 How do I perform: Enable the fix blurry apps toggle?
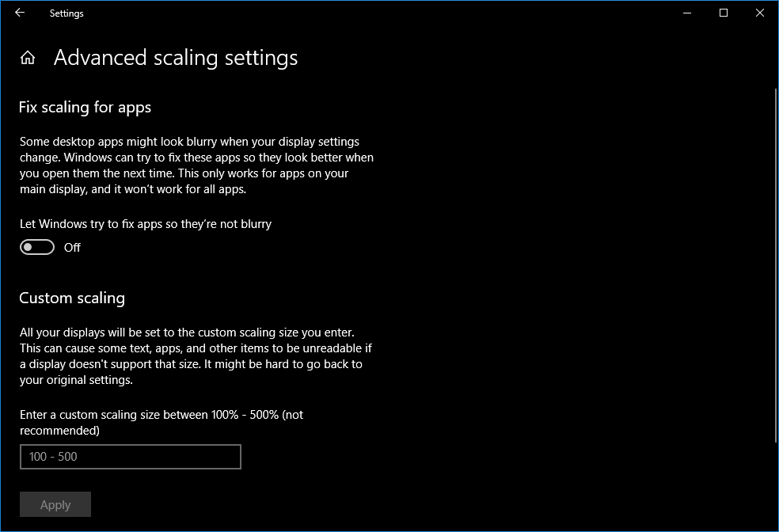point(37,248)
